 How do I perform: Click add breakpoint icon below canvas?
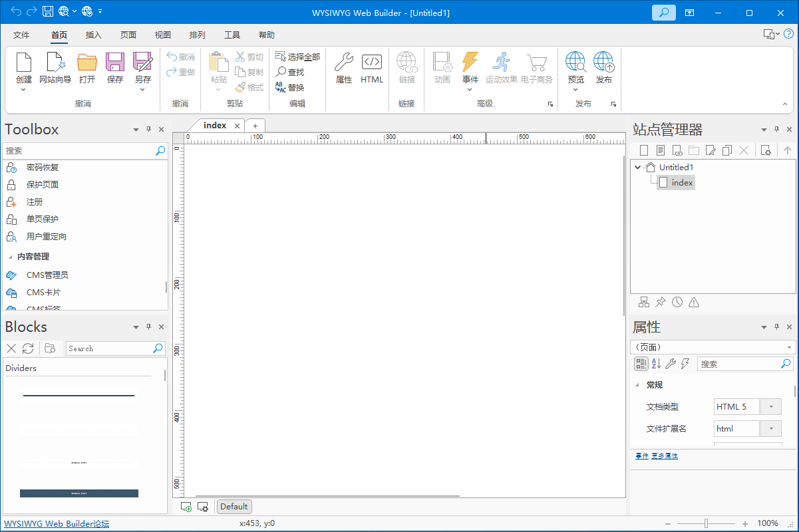click(186, 507)
